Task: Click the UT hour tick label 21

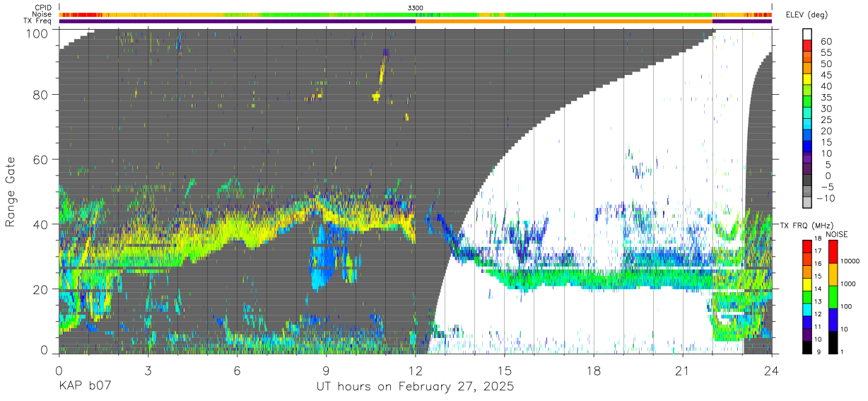Action: tap(683, 371)
